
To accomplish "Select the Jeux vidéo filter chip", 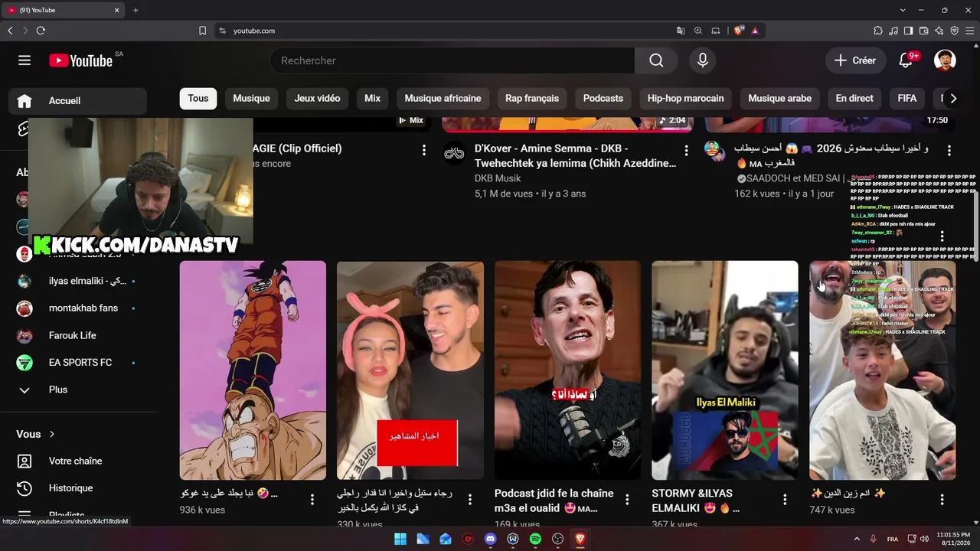I will 317,98.
